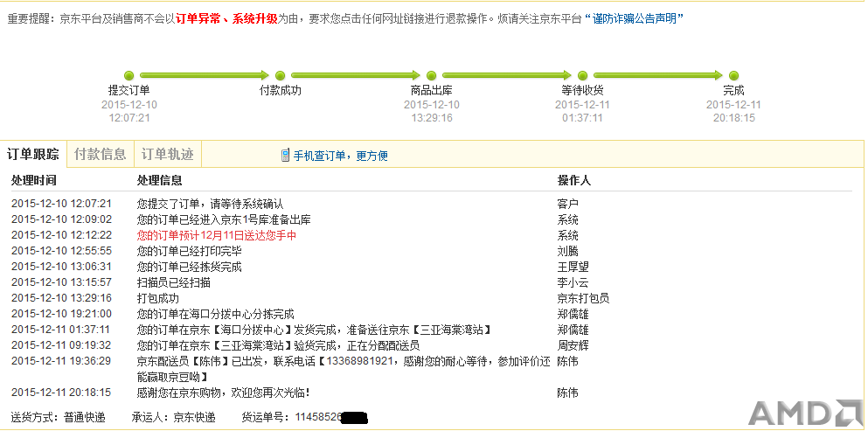The image size is (868, 431).
Task: Select the text 您的订单在海口分拨中心分拣完成
Action: [x=215, y=314]
